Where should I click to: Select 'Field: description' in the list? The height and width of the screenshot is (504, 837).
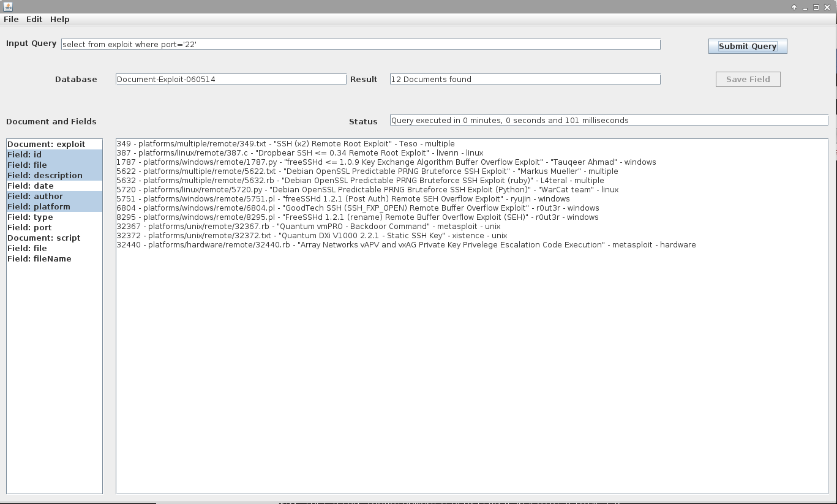tap(54, 175)
